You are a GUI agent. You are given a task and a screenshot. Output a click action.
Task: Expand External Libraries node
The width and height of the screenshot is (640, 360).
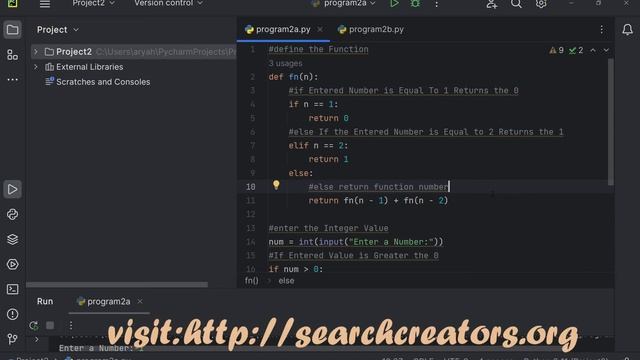pos(36,67)
